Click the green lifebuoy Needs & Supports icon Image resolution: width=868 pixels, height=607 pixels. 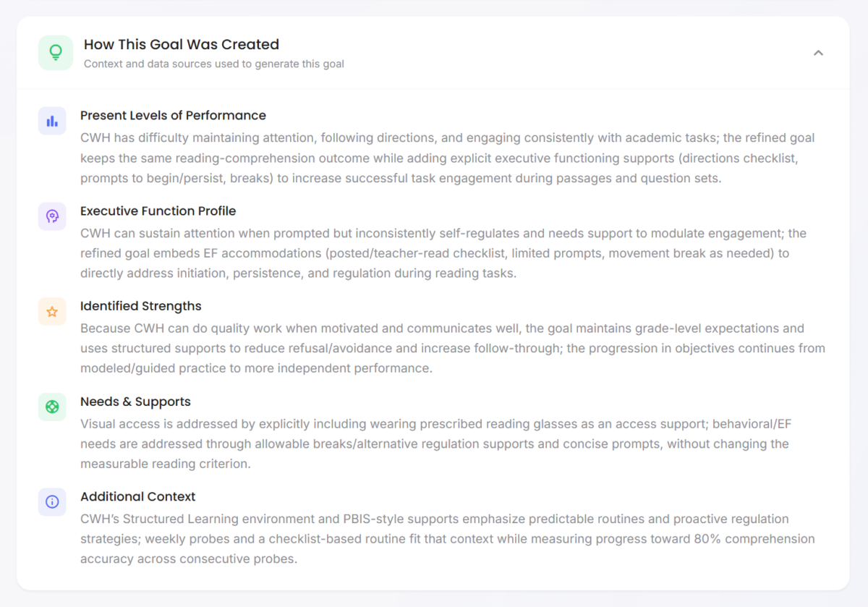tap(52, 407)
